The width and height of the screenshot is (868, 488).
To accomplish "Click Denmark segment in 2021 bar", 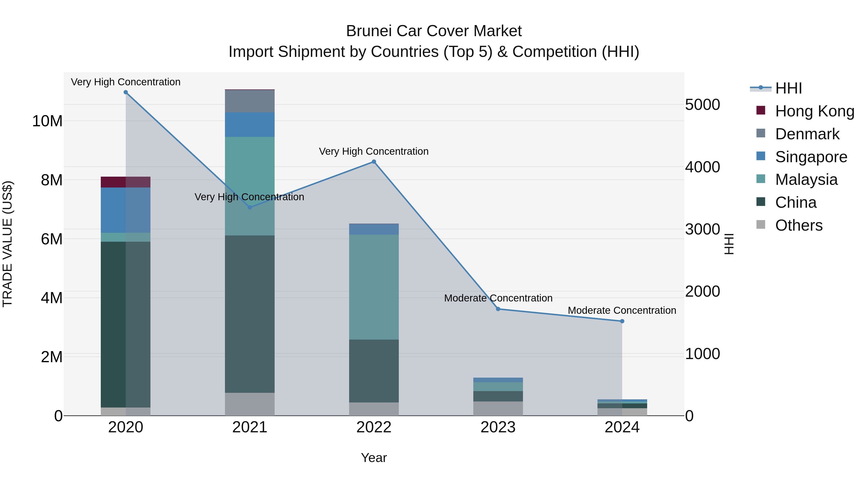I will 250,101.
